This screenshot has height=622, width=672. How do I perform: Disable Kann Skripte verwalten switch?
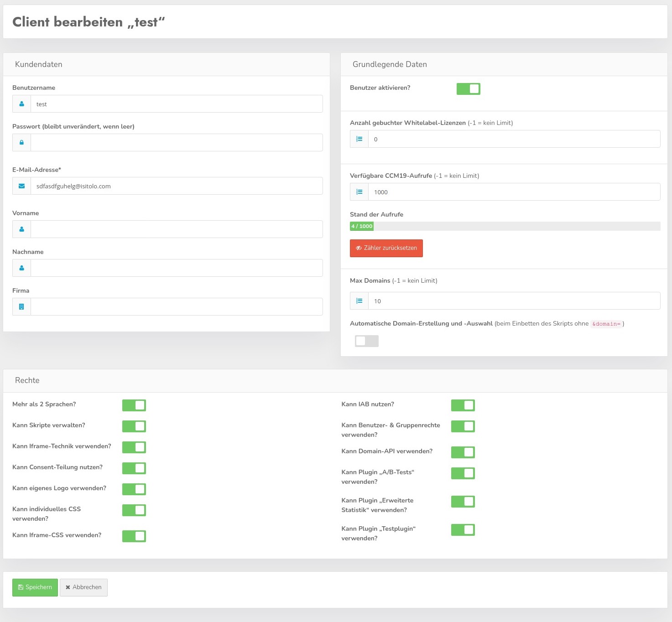(134, 426)
